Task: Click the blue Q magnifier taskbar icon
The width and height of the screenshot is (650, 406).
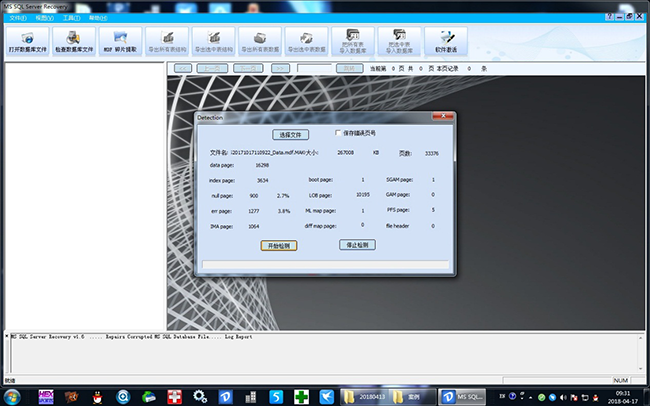Action: (123, 397)
